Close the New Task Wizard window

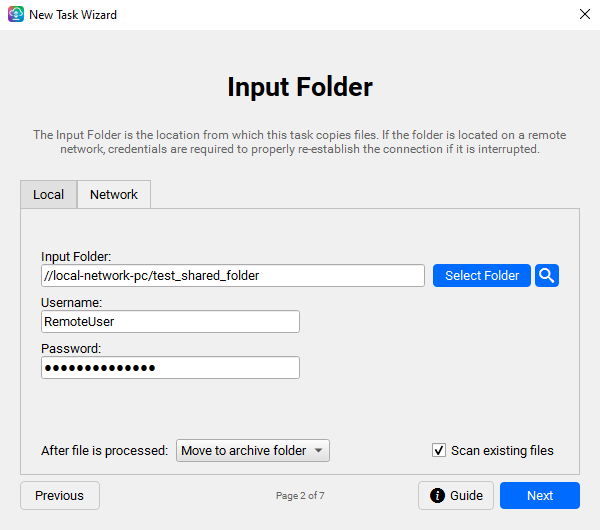coord(585,15)
